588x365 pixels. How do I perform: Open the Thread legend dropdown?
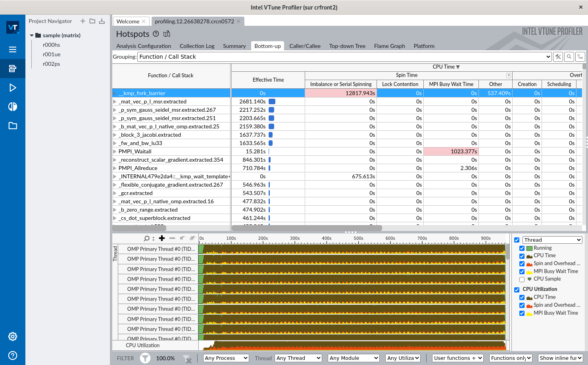click(552, 240)
